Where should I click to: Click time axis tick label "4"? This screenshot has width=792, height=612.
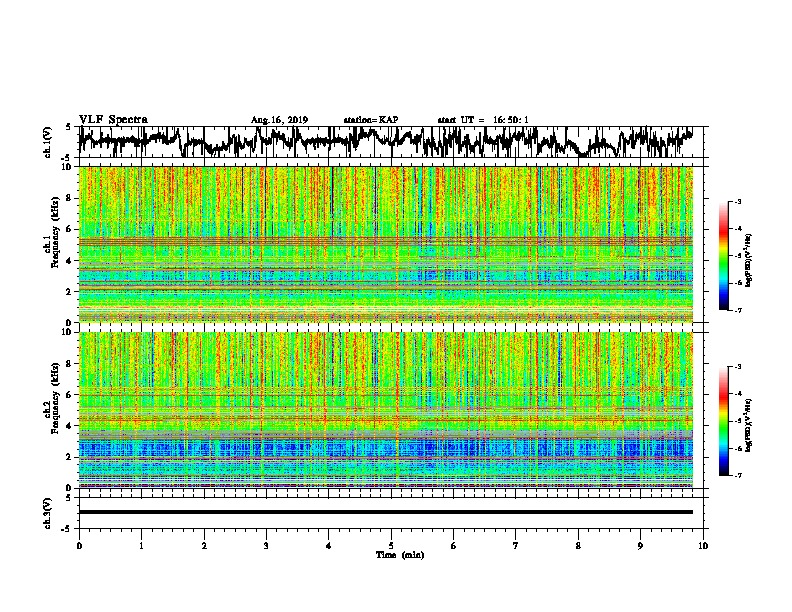[329, 546]
